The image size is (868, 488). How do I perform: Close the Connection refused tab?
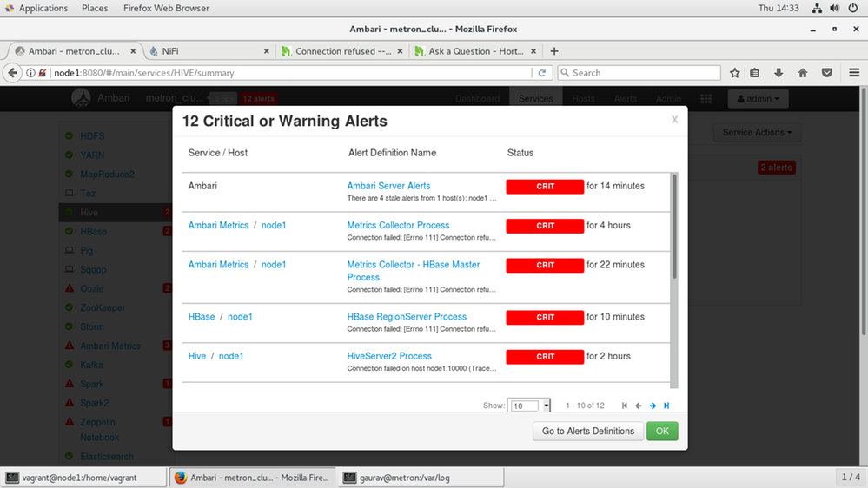point(400,51)
